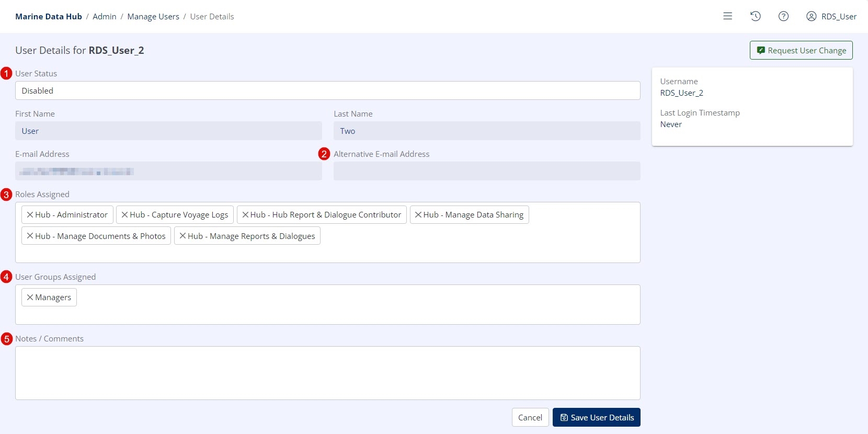Remove Hub - Manage Documents & Photos role
This screenshot has width=868, height=434.
click(30, 236)
